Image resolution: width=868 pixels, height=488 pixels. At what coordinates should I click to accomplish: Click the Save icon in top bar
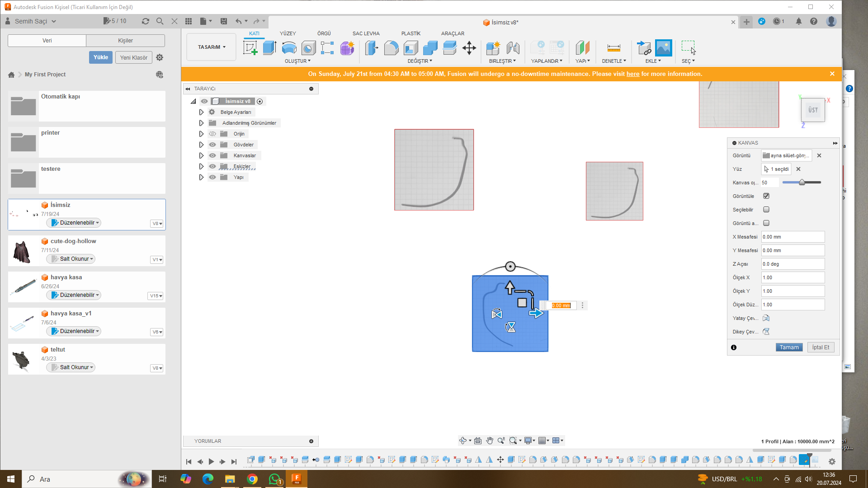pos(223,21)
